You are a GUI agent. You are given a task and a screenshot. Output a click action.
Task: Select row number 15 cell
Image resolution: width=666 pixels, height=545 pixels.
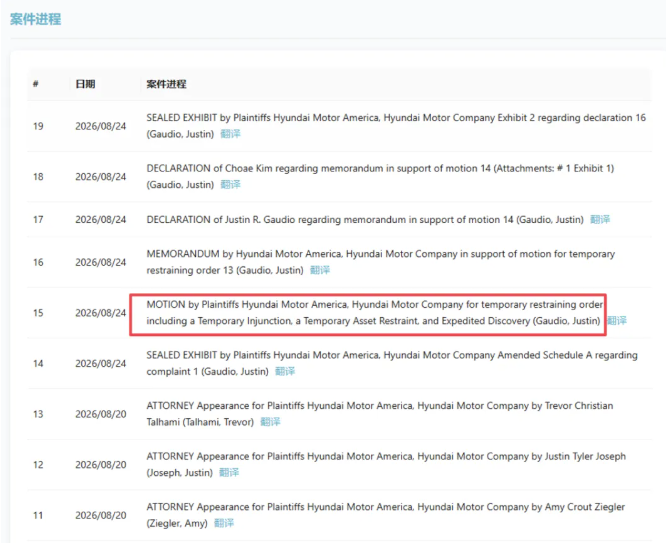point(38,313)
